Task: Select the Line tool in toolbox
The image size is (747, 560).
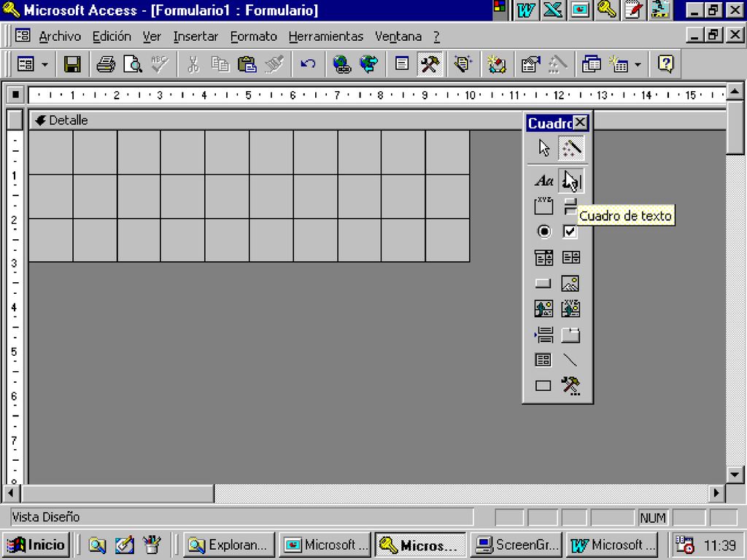Action: tap(570, 360)
